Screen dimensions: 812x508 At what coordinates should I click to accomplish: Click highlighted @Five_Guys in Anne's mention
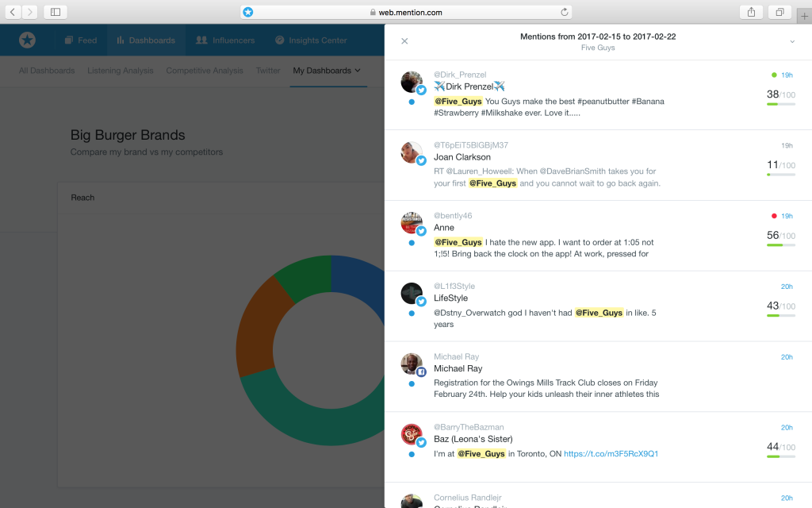point(458,242)
